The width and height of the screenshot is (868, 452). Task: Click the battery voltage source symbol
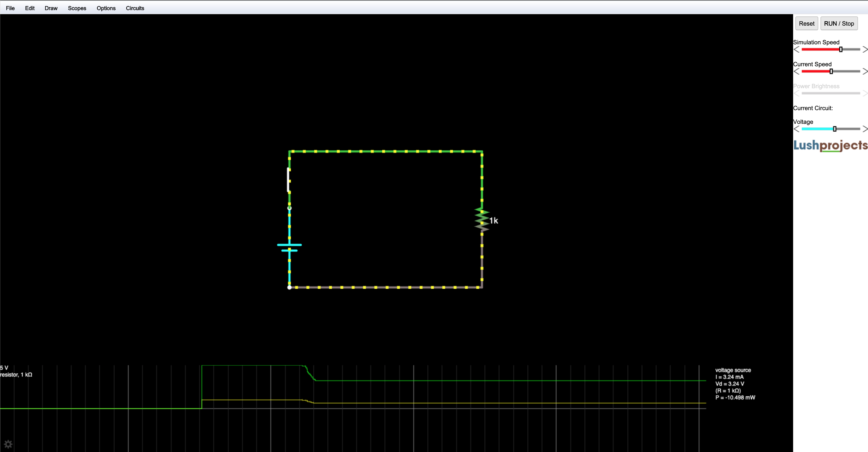tap(289, 247)
